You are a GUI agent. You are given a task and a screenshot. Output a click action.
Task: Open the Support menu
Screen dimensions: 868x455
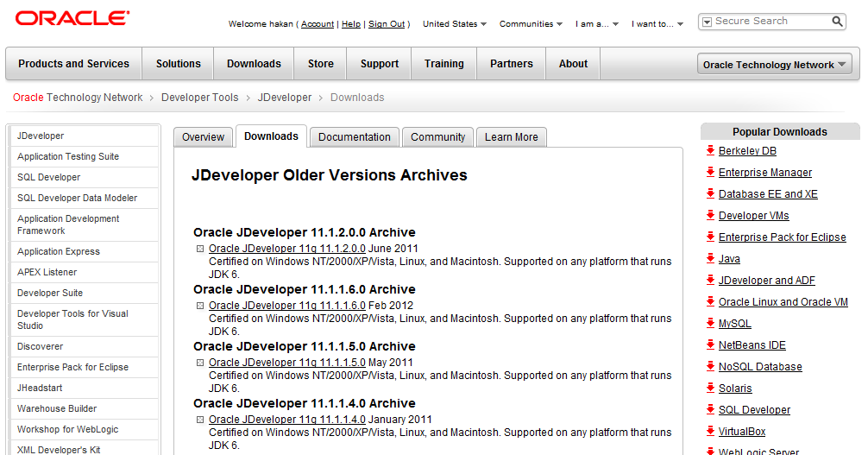379,64
